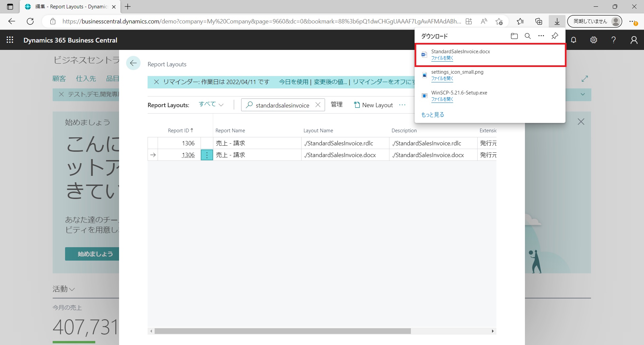
Task: Open the Business Central settings gear
Action: click(593, 40)
